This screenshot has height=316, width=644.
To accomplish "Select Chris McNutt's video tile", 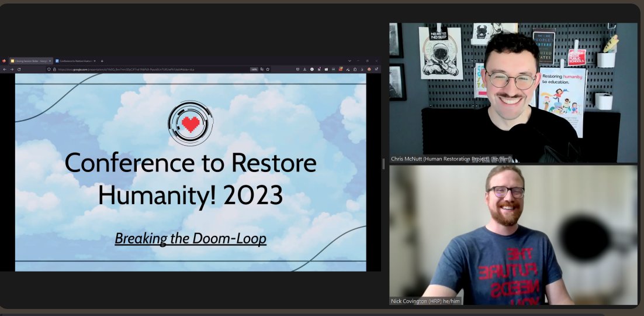I will coord(514,92).
